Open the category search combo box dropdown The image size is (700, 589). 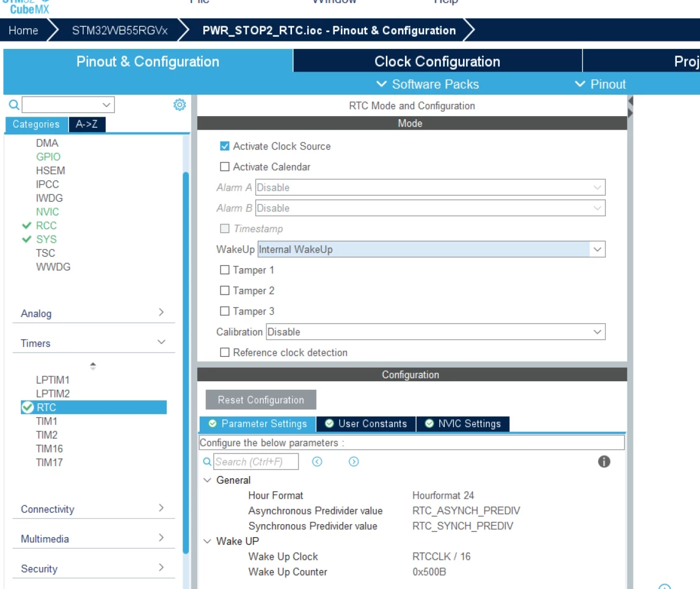106,105
